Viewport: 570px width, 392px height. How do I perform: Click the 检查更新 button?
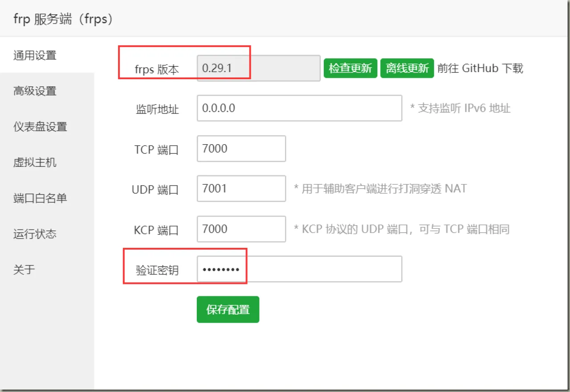pyautogui.click(x=350, y=68)
